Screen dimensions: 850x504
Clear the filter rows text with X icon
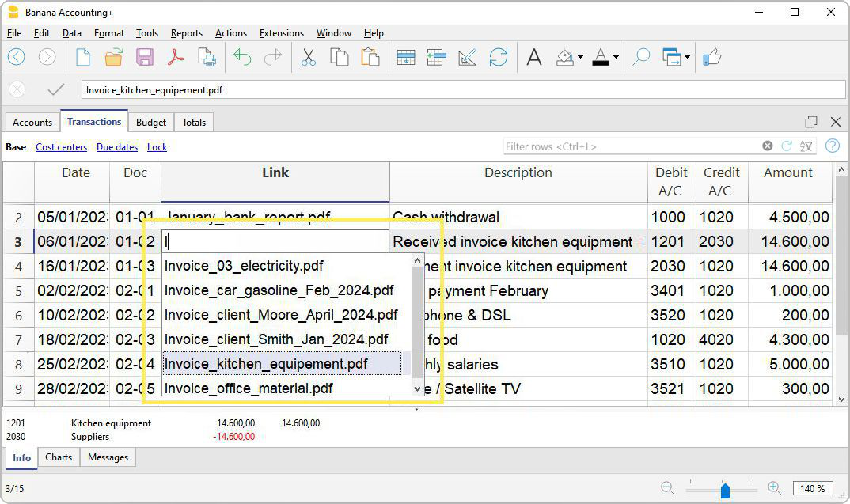(x=767, y=146)
